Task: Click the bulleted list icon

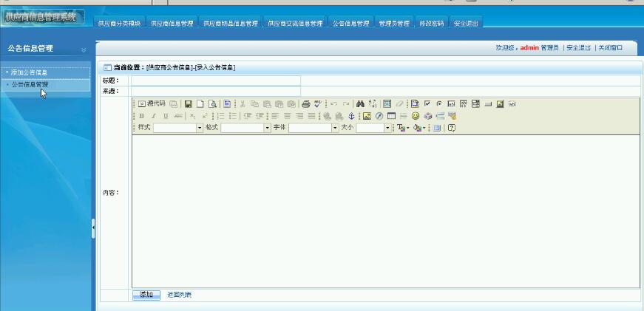Action: [x=233, y=116]
